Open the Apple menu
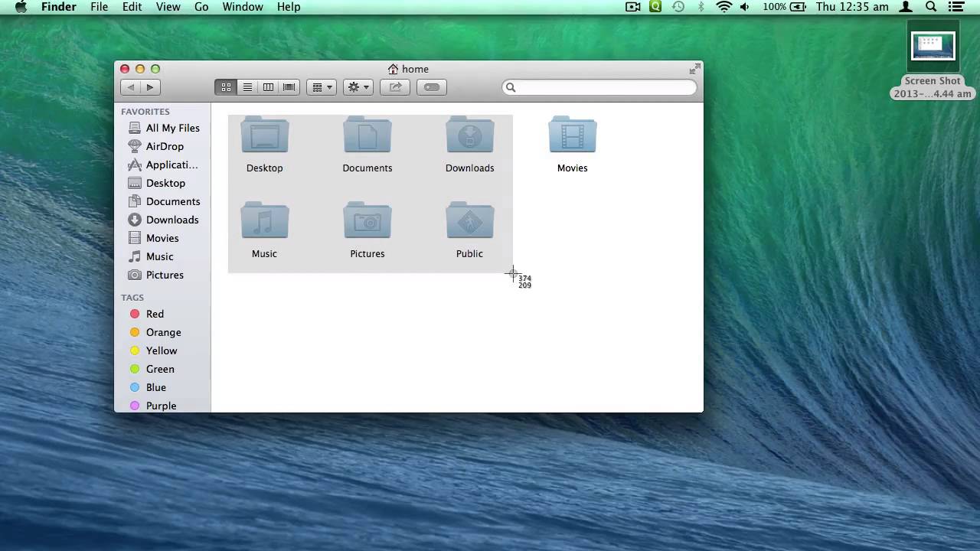Image resolution: width=980 pixels, height=551 pixels. click(21, 7)
